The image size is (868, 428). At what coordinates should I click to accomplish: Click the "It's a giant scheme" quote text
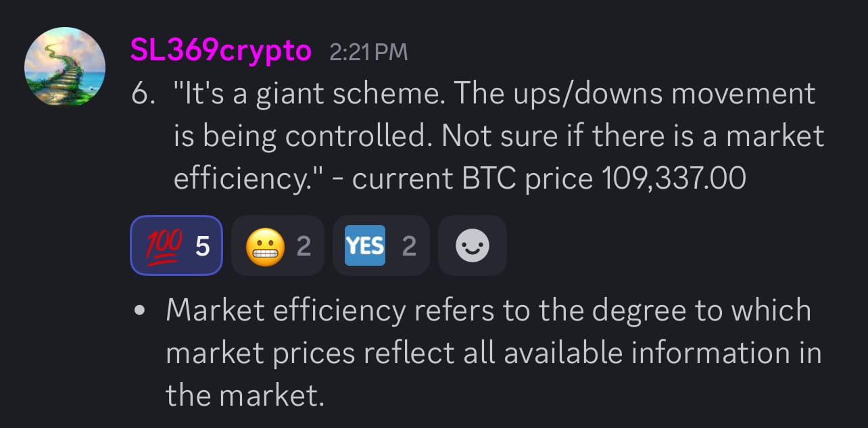[304, 94]
